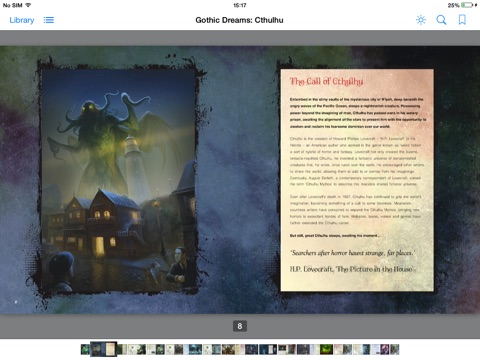Viewport: 480px width, 360px height.
Task: Select the highlighted current page thumbnail
Action: tap(104, 349)
